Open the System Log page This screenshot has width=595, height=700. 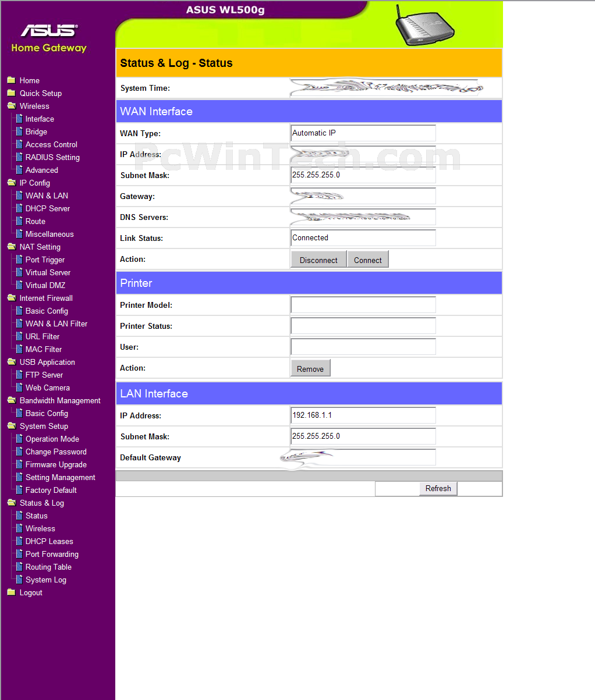[x=46, y=580]
